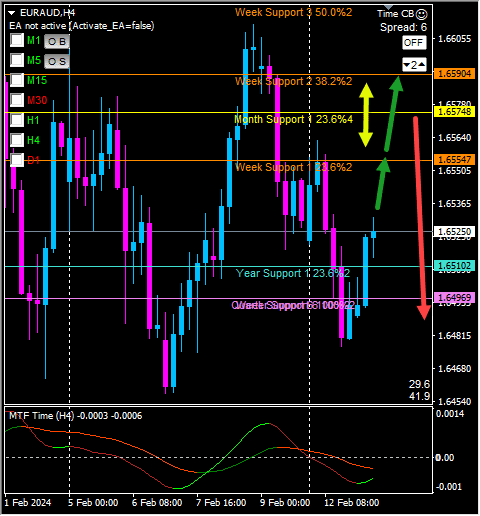Click the 1.64815 price scale value

pos(455,336)
